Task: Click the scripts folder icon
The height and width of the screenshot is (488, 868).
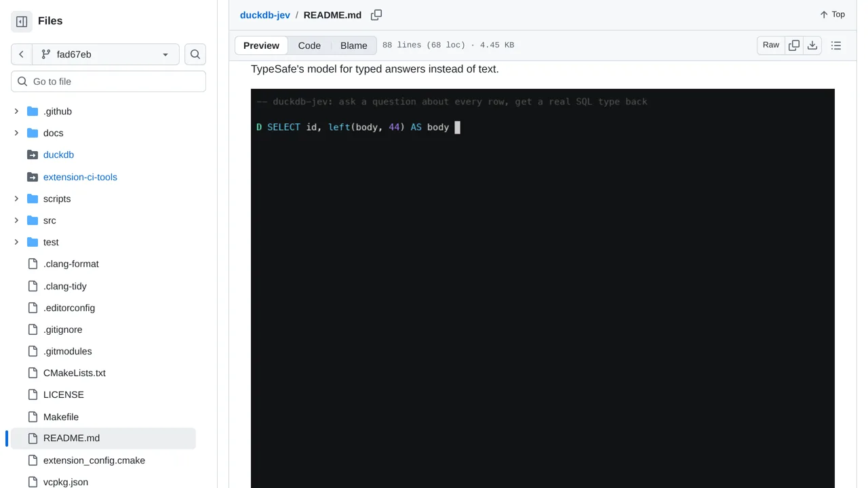Action: tap(33, 199)
